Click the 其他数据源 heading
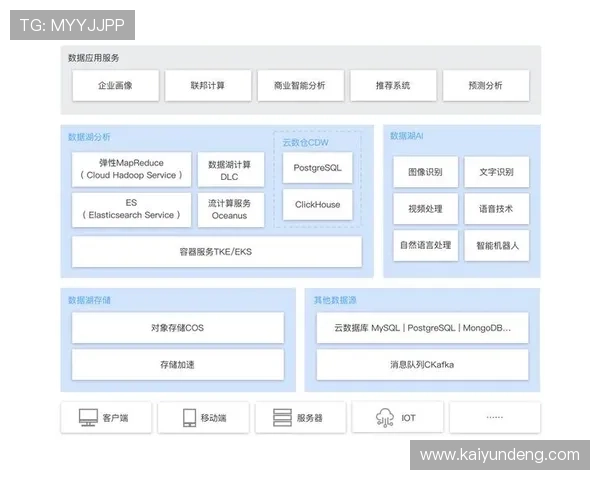The width and height of the screenshot is (600, 480). point(335,300)
